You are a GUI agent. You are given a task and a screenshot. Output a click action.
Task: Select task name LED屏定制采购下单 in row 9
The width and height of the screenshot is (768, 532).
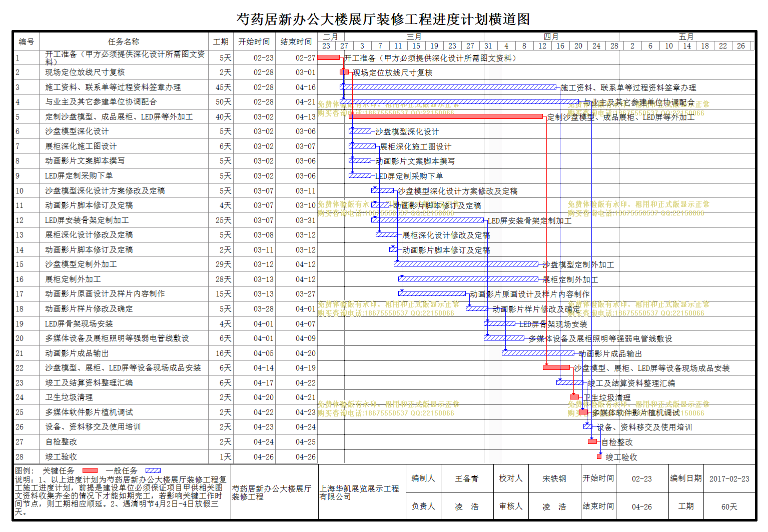[x=79, y=176]
